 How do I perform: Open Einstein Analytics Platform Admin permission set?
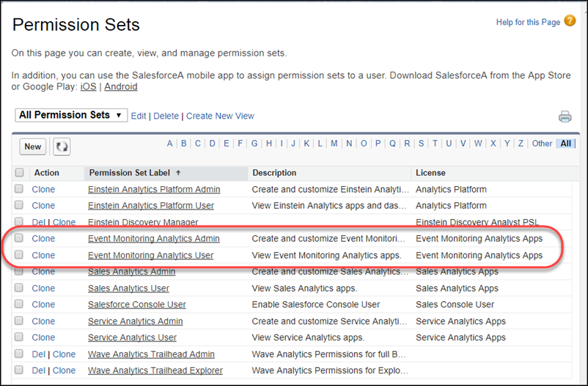pyautogui.click(x=154, y=189)
